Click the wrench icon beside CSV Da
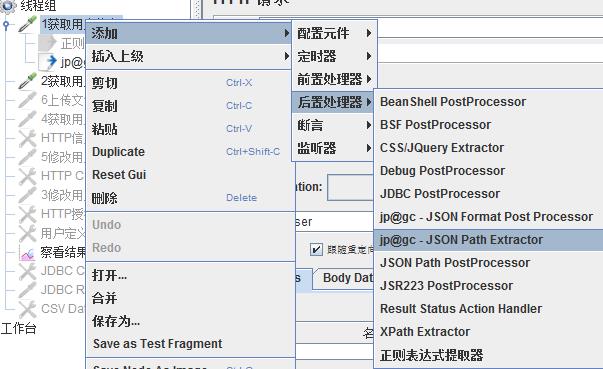This screenshot has height=369, width=603. tap(28, 309)
